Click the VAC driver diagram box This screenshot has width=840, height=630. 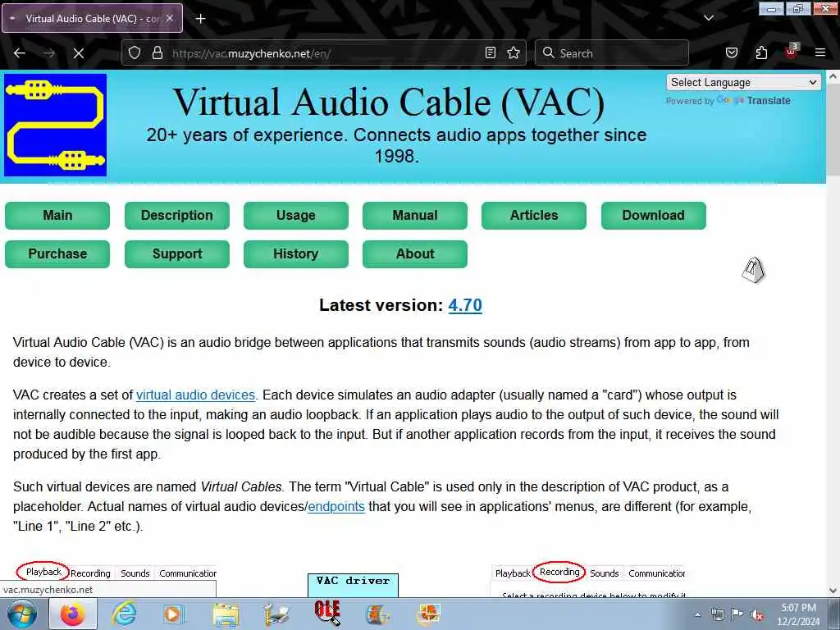353,585
